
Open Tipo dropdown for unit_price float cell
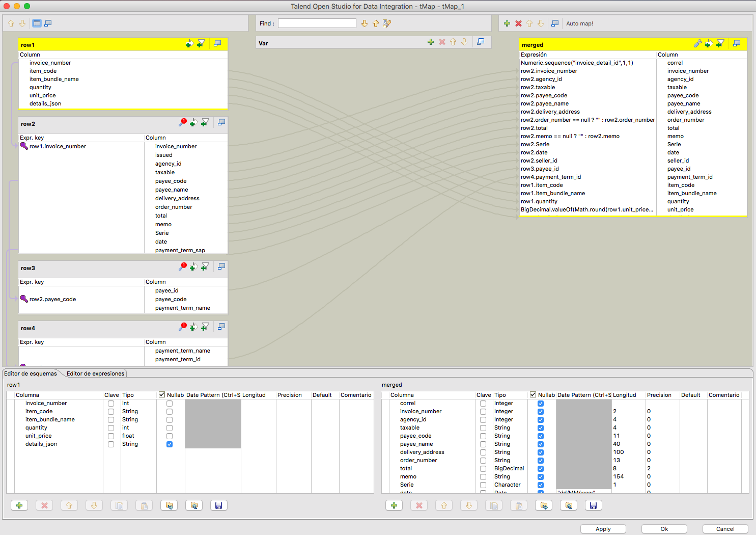pyautogui.click(x=138, y=436)
